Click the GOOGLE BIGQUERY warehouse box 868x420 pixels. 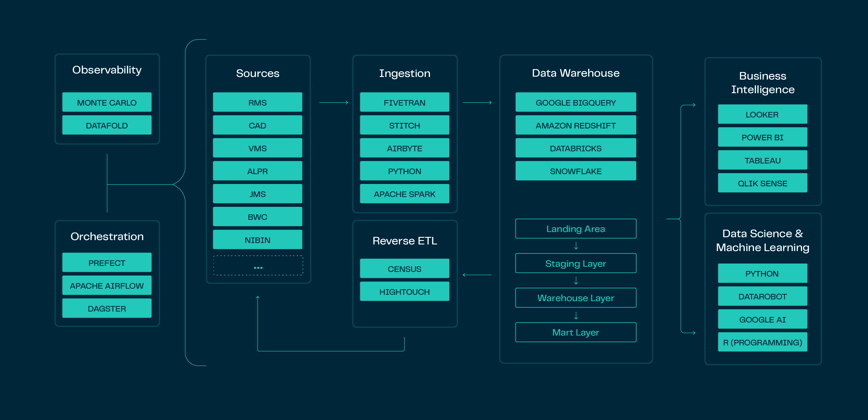[575, 102]
